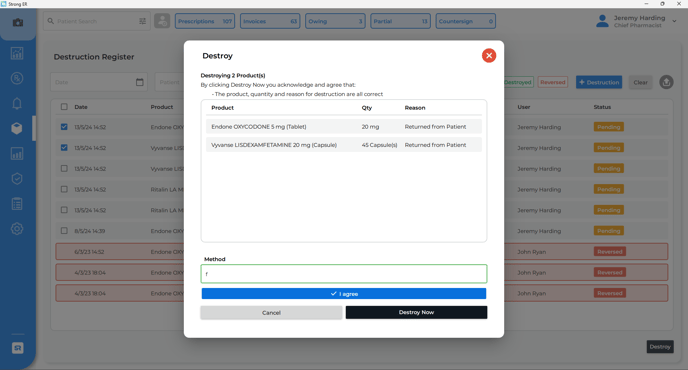The width and height of the screenshot is (688, 370).
Task: Check the second Ritalin LA row checkbox
Action: tap(64, 210)
